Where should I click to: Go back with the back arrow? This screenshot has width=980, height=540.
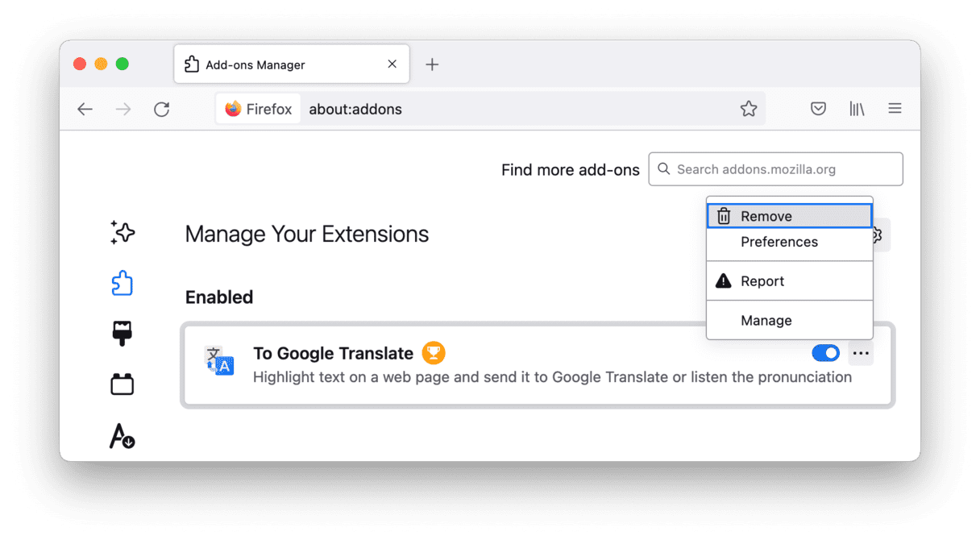click(x=85, y=109)
